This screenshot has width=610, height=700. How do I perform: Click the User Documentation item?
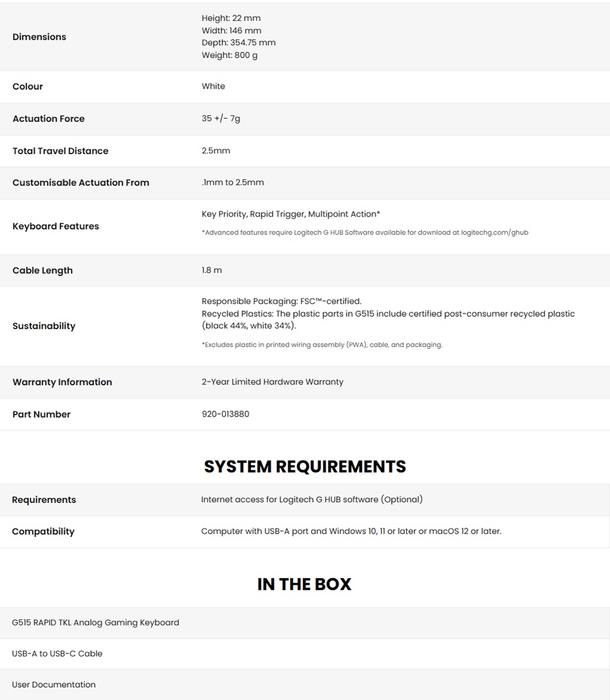point(54,685)
